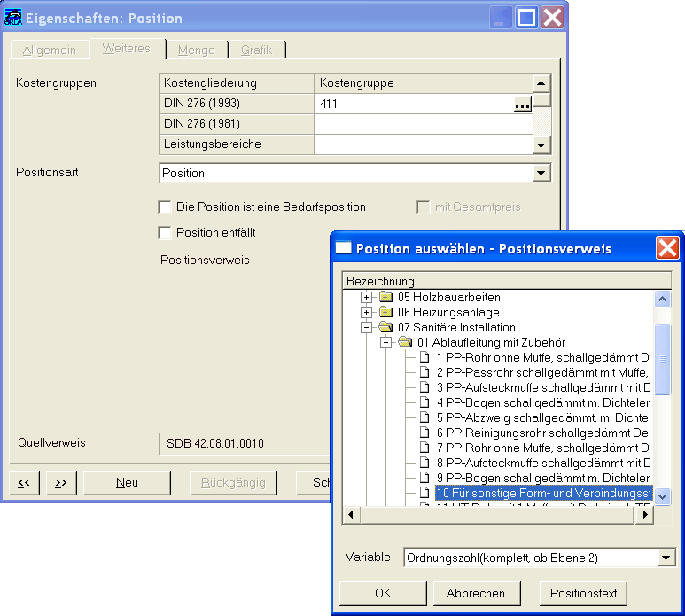
Task: Click folder icon of 05 Holzbauarbeiten
Action: [385, 297]
